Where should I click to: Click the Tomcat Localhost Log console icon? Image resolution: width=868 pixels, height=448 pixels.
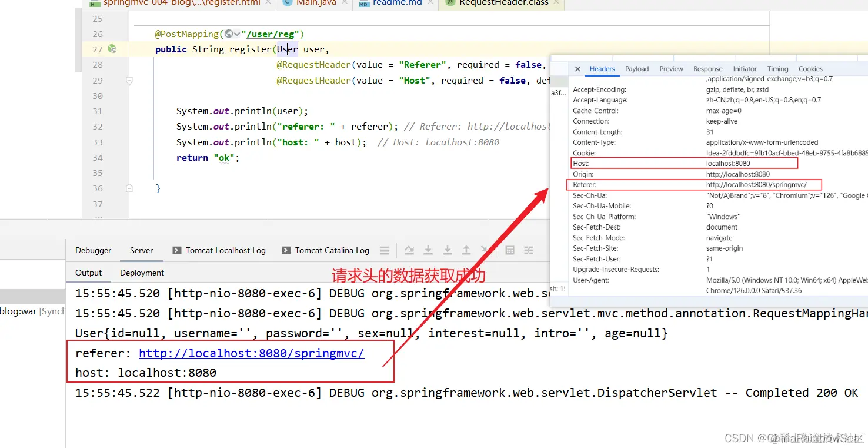(x=176, y=250)
